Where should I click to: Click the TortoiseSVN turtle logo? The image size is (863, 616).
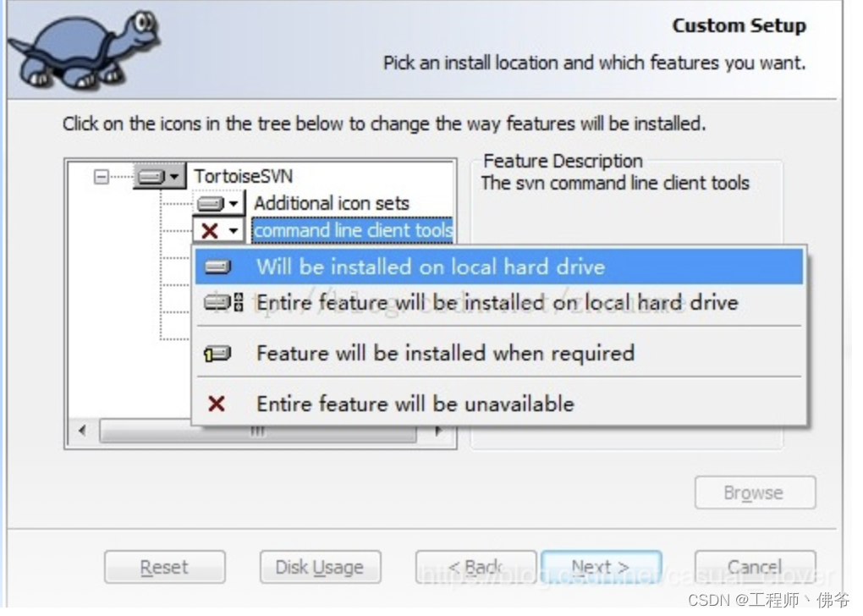83,47
